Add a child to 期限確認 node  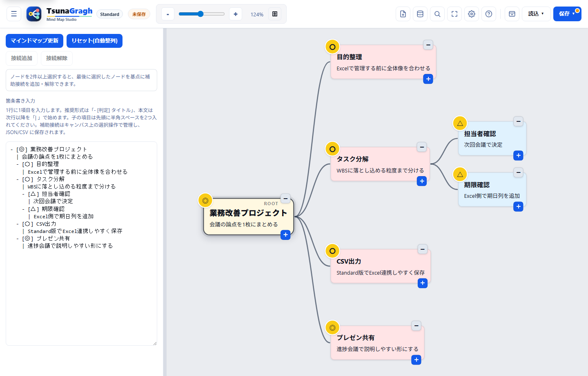[x=518, y=206]
